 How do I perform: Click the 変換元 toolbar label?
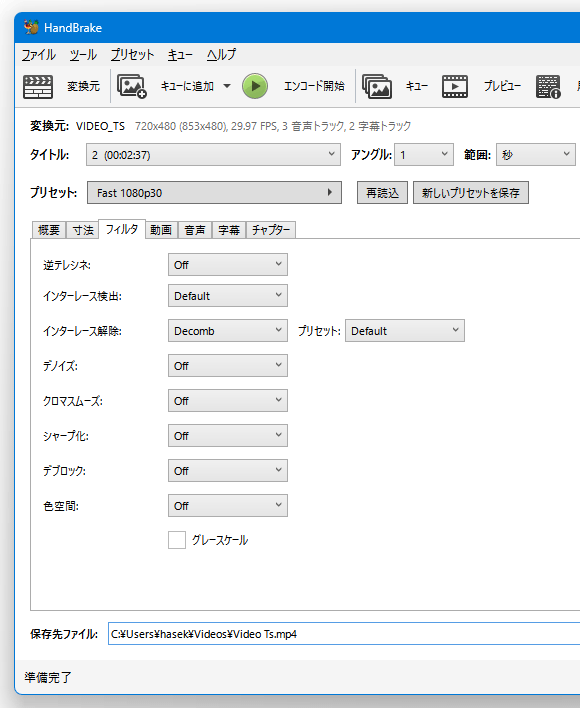pos(84,86)
